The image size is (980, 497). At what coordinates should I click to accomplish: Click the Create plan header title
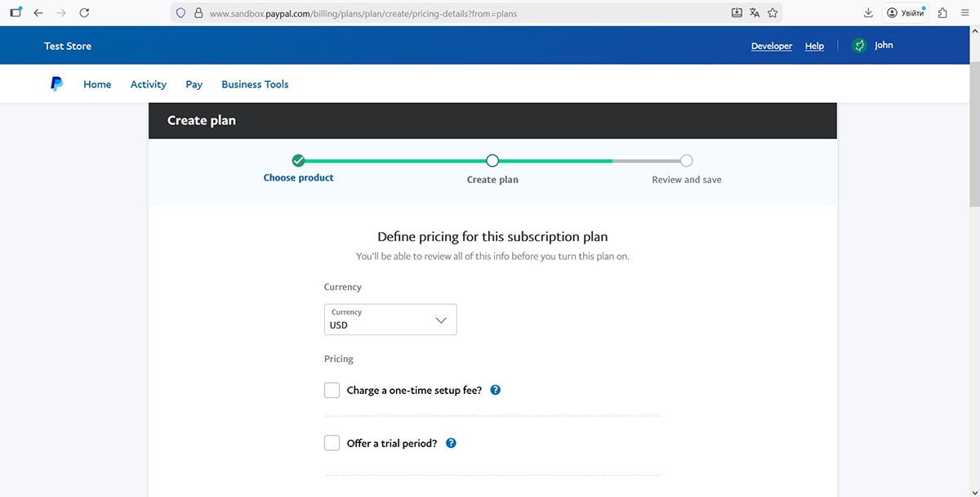click(x=202, y=120)
